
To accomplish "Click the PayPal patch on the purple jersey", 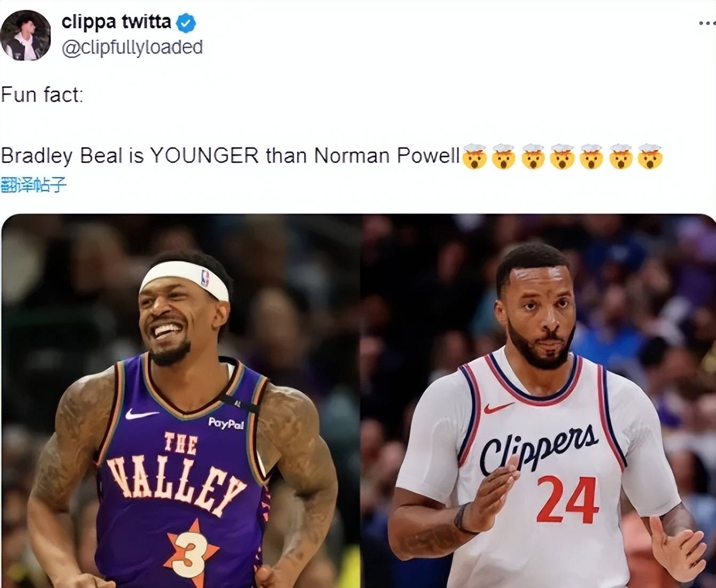I will pos(226,423).
